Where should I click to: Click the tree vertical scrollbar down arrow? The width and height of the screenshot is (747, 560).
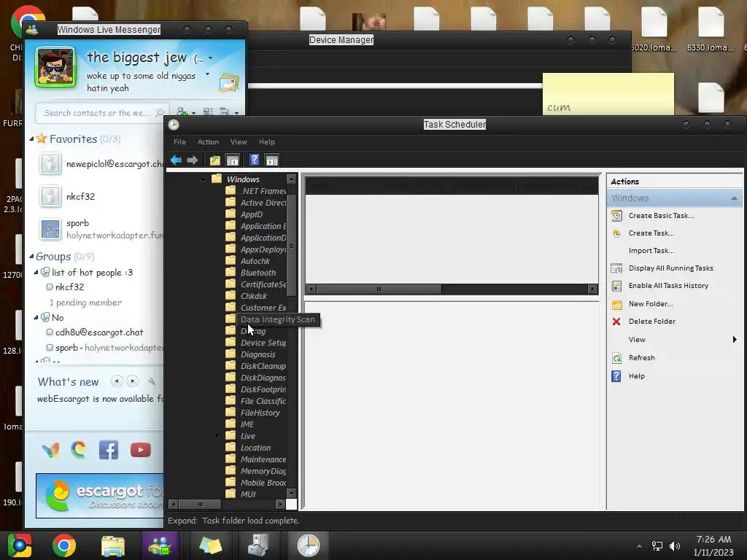pyautogui.click(x=291, y=494)
